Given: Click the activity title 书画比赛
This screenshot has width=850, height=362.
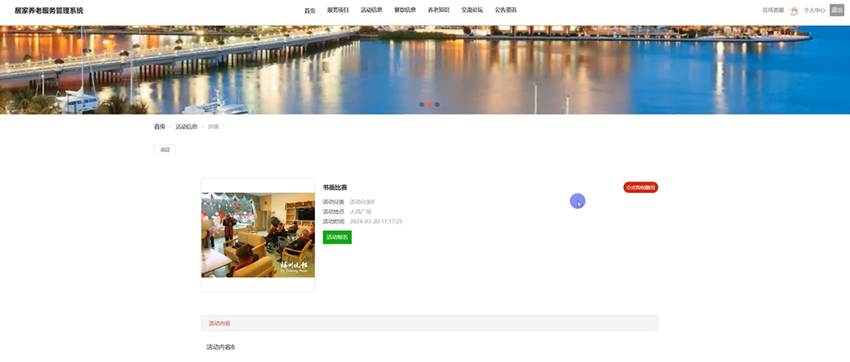Looking at the screenshot, I should (334, 188).
